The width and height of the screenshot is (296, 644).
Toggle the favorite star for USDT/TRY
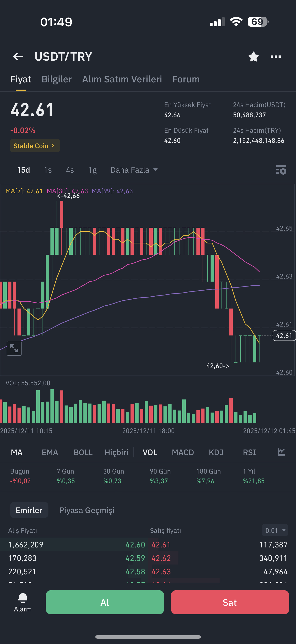pyautogui.click(x=253, y=57)
